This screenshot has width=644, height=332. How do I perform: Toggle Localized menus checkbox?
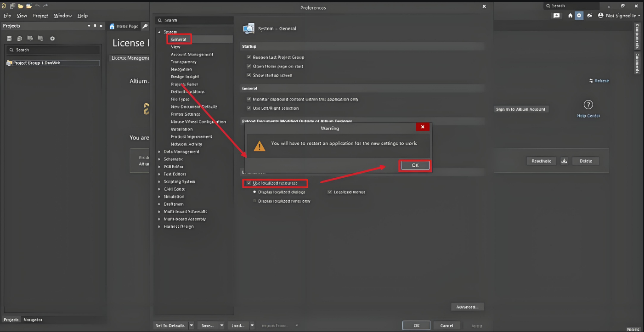click(x=330, y=192)
